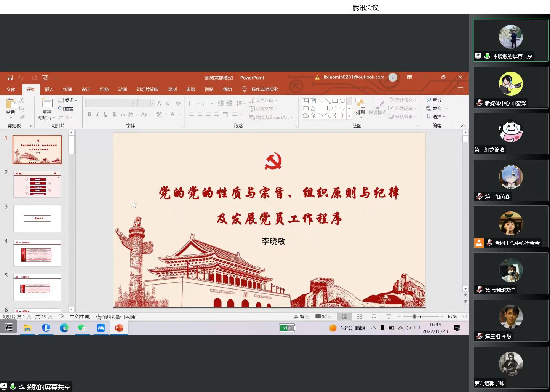The width and height of the screenshot is (550, 392).
Task: Start slideshow from status bar icon
Action: [389, 317]
